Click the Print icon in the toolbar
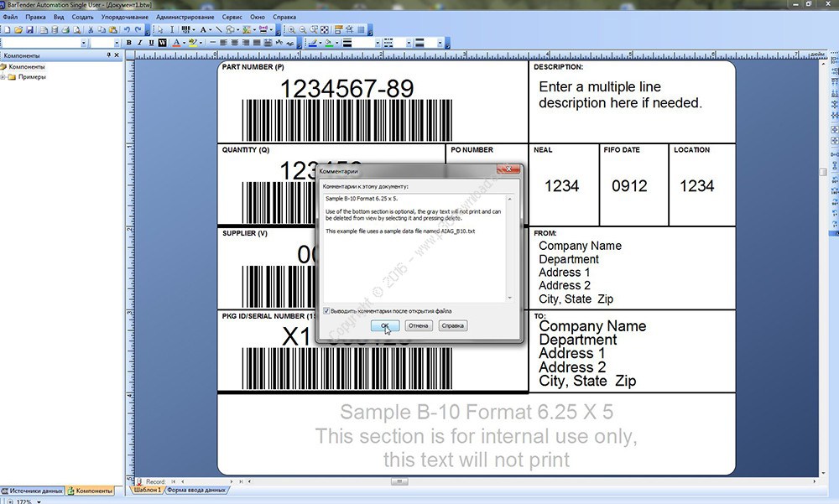 pyautogui.click(x=65, y=30)
